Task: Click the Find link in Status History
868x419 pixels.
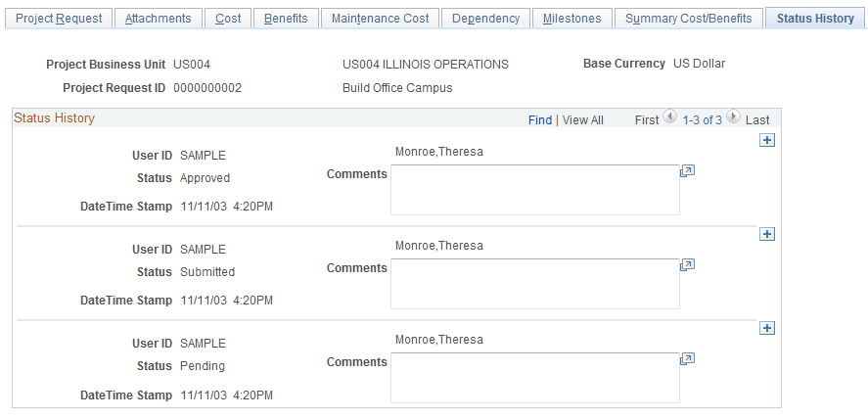Action: tap(540, 119)
